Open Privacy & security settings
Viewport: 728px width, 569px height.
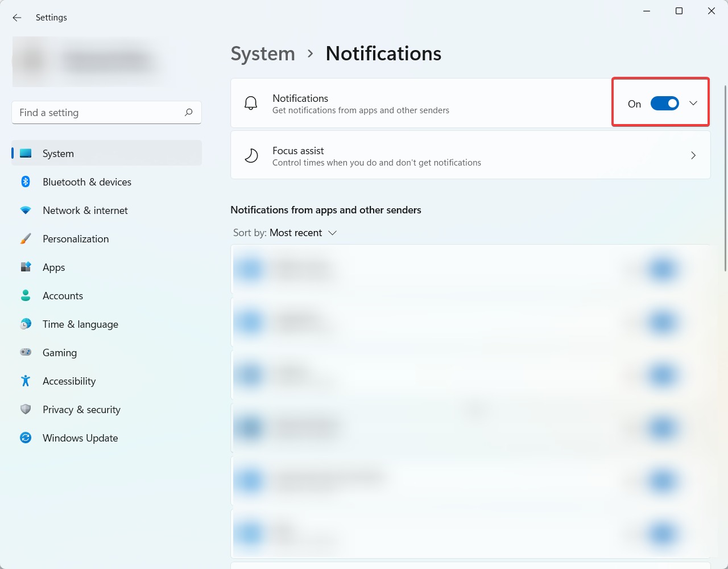[107, 409]
